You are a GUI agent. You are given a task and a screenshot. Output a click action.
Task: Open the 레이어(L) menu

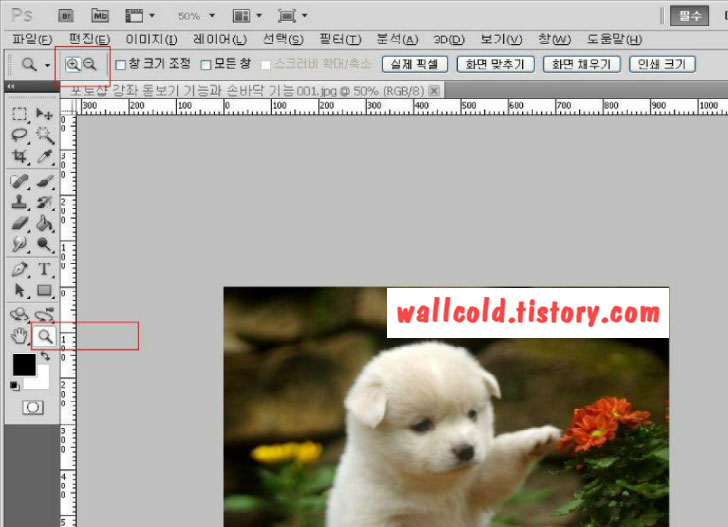tap(220, 39)
